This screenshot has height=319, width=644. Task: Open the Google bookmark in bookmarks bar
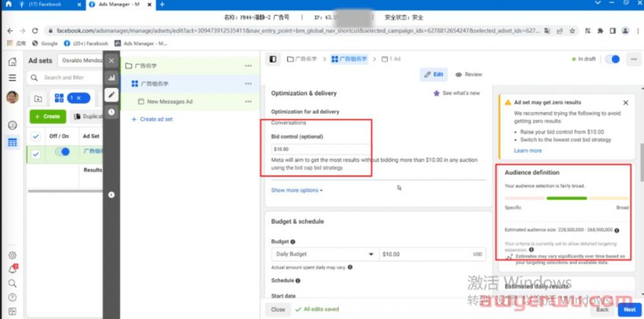coord(45,44)
